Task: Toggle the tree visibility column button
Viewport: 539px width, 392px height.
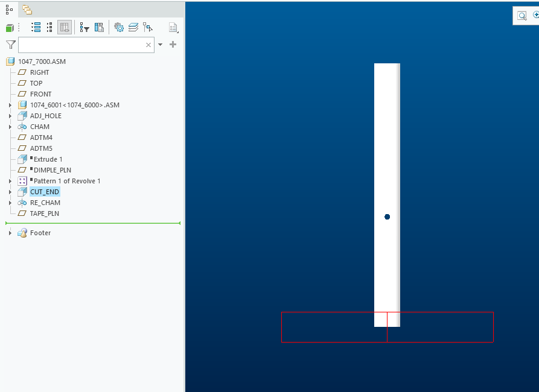Action: pos(65,27)
